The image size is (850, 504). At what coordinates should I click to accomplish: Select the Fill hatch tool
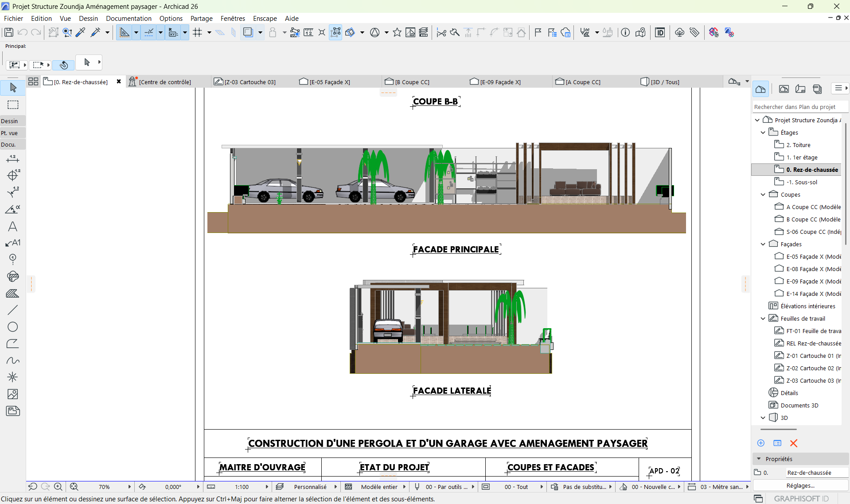pos(12,294)
